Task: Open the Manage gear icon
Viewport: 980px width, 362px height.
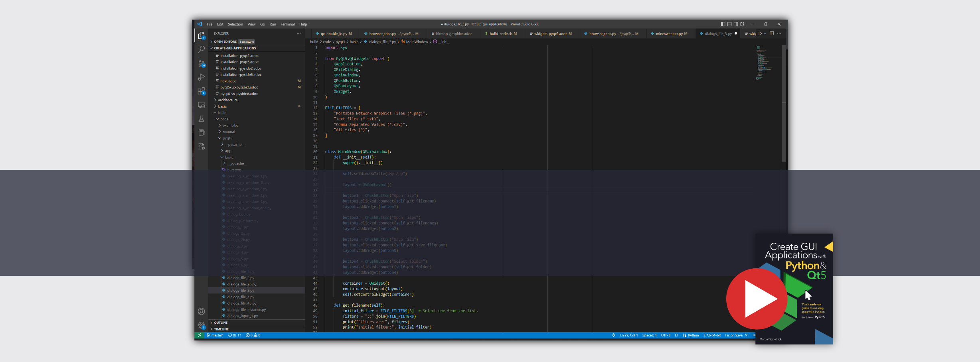Action: point(202,325)
